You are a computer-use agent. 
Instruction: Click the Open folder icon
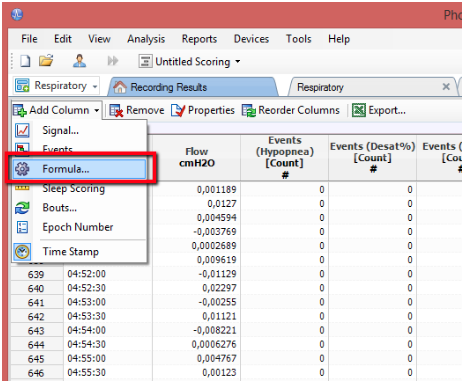46,61
